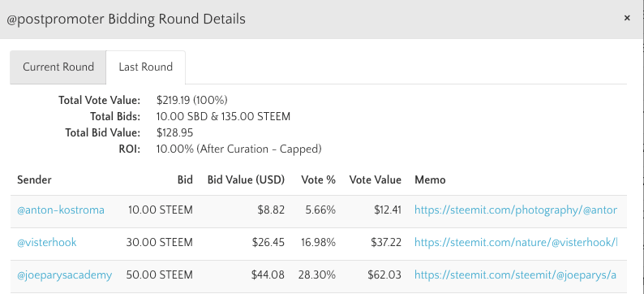Open the steemit photography memo link
The width and height of the screenshot is (644, 294).
tap(516, 210)
